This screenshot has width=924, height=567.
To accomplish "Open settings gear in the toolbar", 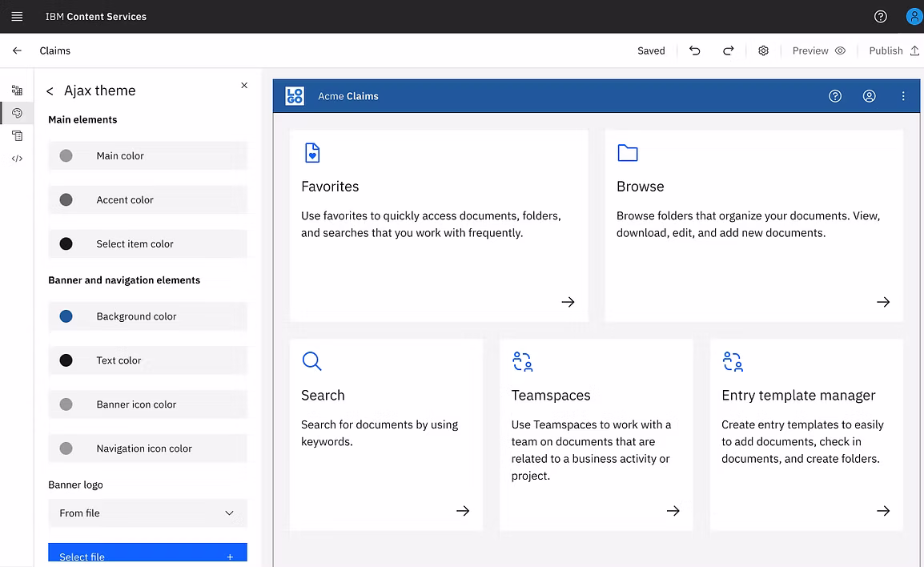I will [763, 50].
